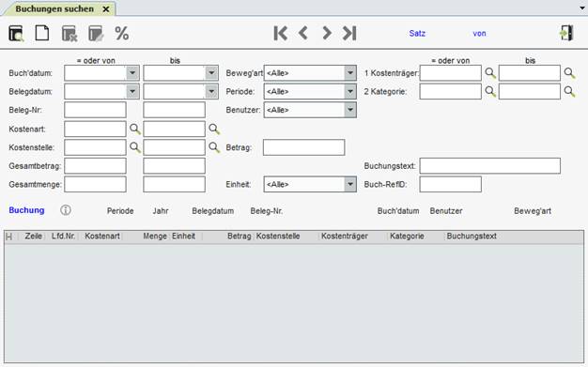The width and height of the screenshot is (588, 367).
Task: Click the exit door icon
Action: [566, 33]
